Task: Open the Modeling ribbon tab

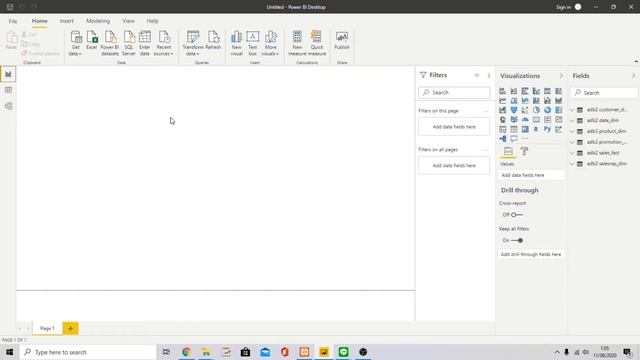Action: [98, 21]
